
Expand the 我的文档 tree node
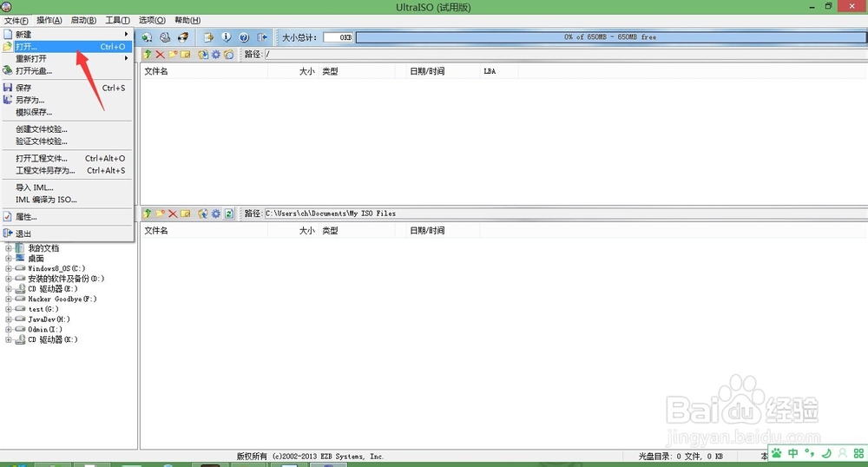pos(9,248)
